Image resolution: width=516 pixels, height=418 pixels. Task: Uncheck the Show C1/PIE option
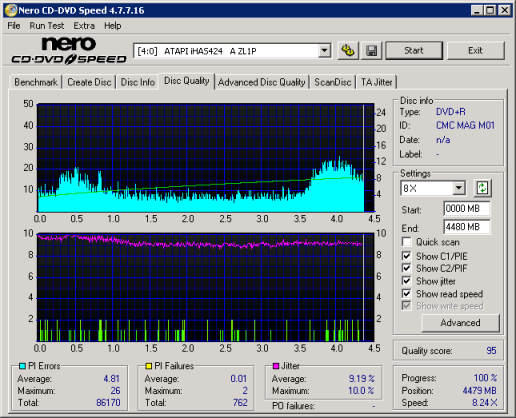coord(406,256)
